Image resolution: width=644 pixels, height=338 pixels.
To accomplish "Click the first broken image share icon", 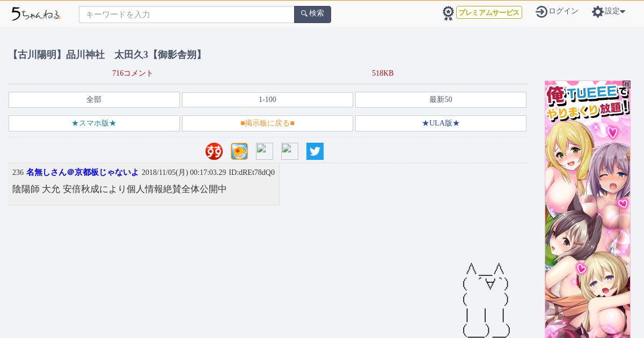I will click(265, 151).
